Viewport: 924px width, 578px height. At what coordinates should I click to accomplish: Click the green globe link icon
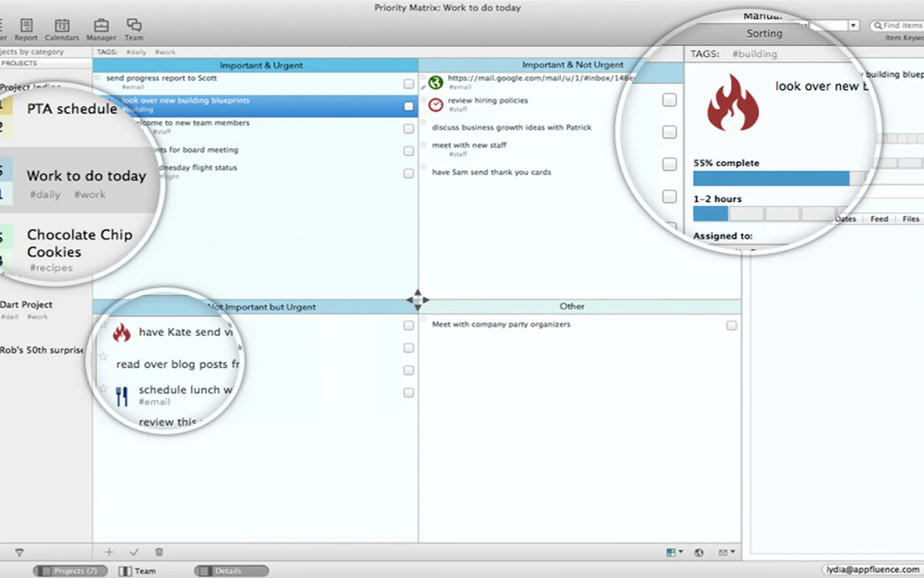436,82
